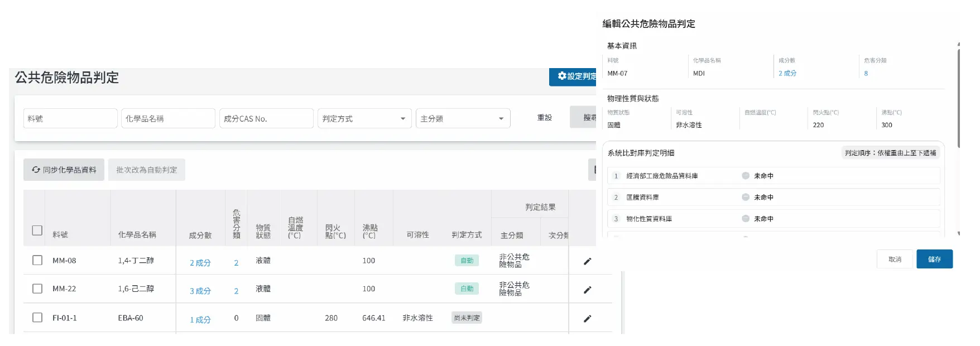Open the 2 成分 link in dialog
The image size is (980, 346).
787,73
